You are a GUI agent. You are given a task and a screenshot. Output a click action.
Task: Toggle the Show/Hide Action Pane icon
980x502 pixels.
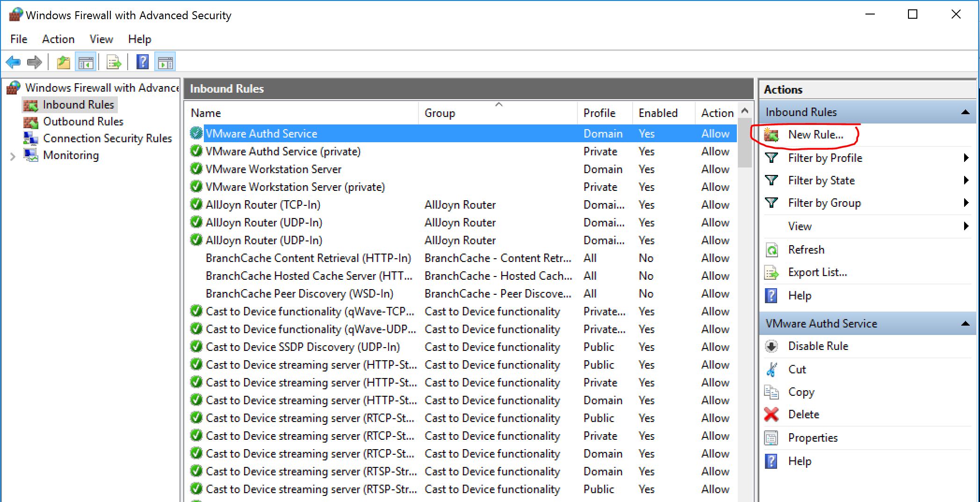point(165,62)
